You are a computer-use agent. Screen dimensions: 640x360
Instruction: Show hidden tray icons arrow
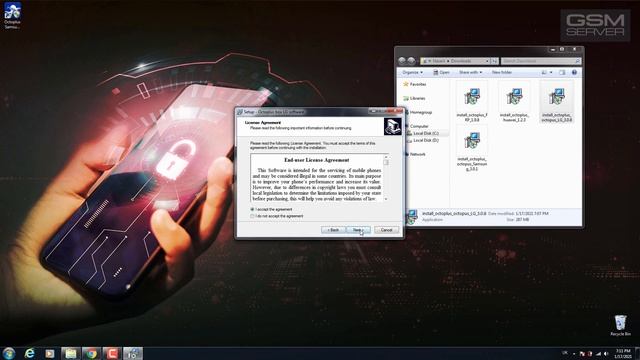coord(574,353)
